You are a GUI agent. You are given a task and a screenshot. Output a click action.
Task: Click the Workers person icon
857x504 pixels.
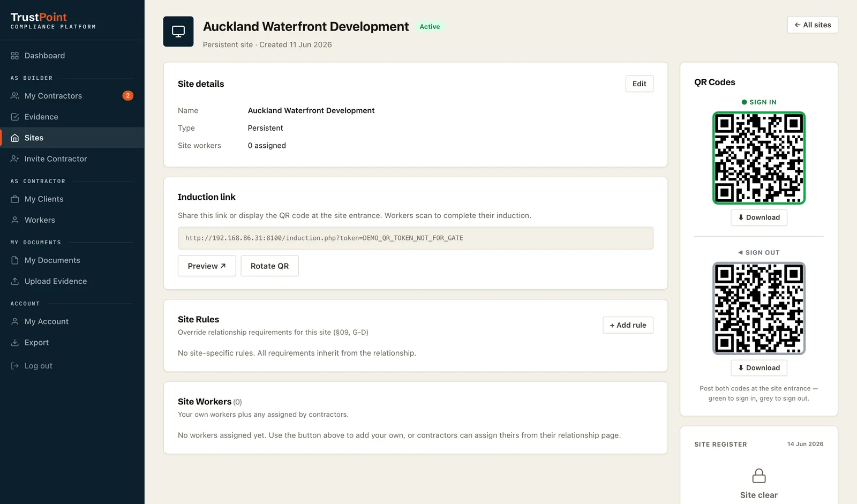coord(15,220)
